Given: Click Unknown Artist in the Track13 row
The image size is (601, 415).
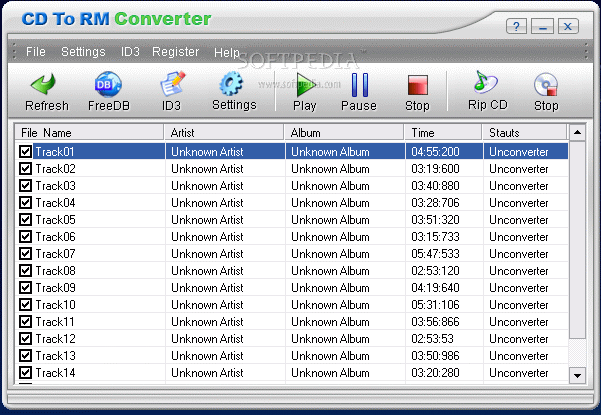Looking at the screenshot, I should (207, 356).
